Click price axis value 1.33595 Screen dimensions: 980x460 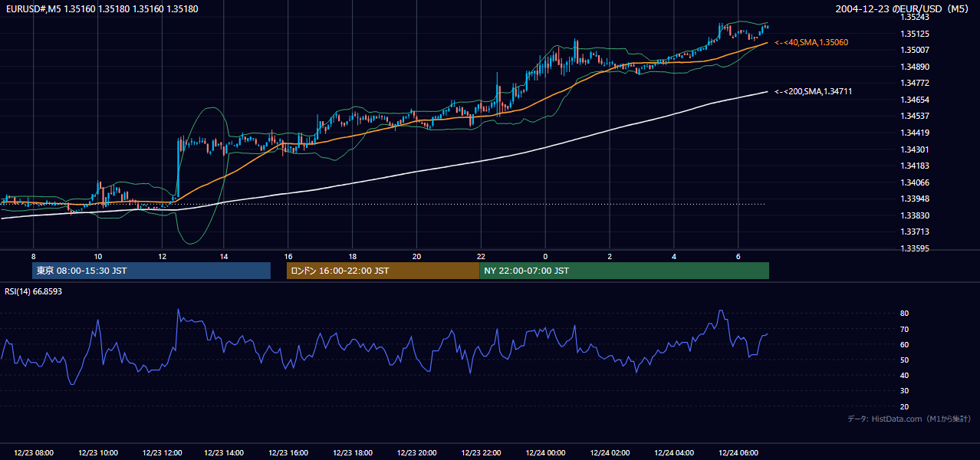point(915,248)
